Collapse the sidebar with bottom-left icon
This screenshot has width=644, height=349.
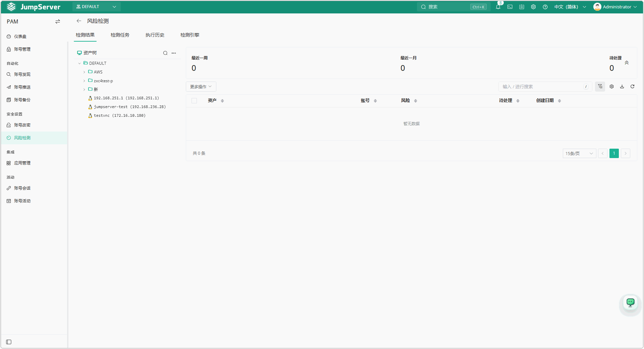click(9, 342)
